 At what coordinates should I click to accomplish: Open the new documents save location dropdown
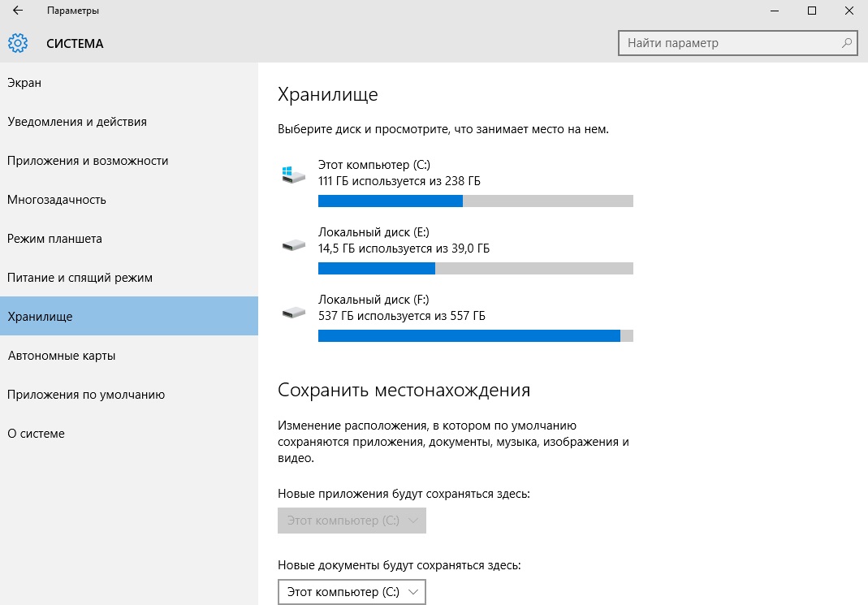(x=352, y=592)
